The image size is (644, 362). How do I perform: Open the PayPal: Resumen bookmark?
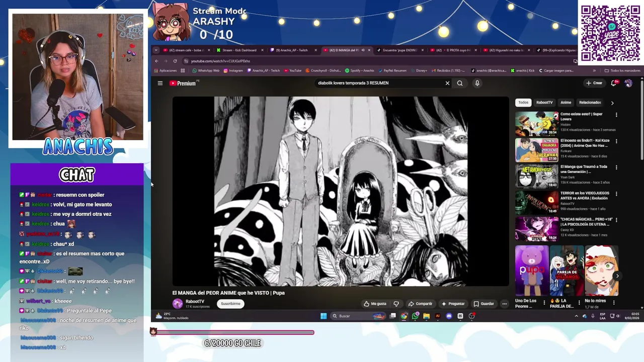[392, 71]
